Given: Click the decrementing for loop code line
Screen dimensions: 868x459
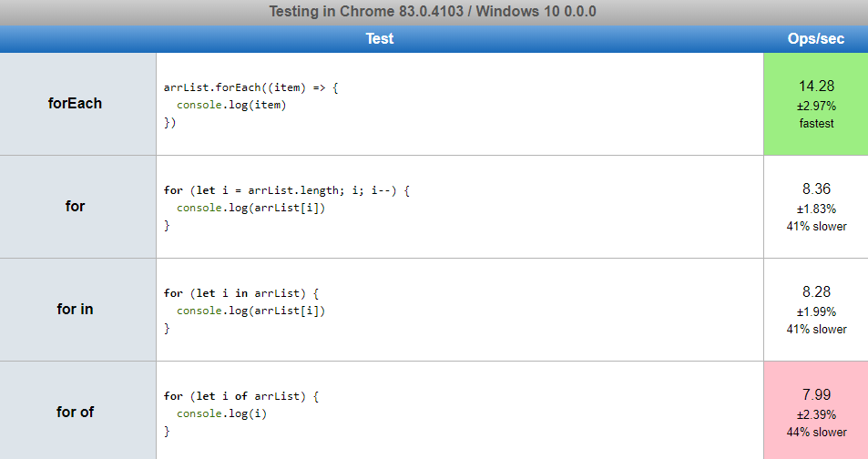Looking at the screenshot, I should 287,190.
